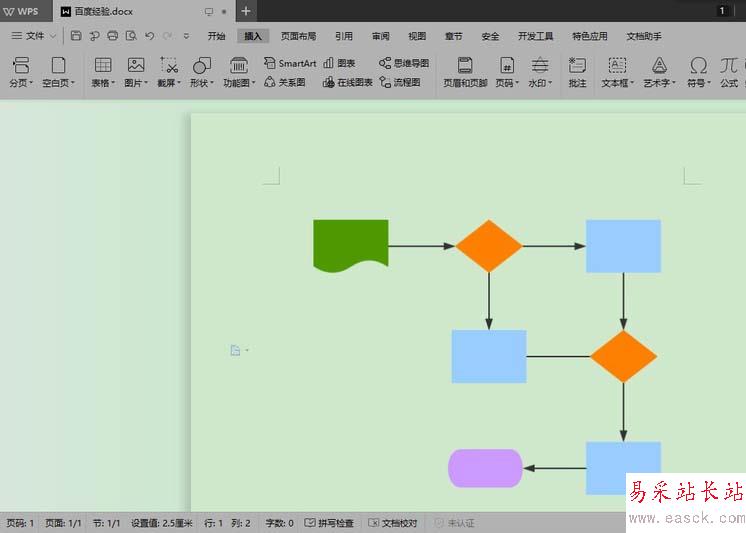Open the 视图 View tab
This screenshot has height=533, width=746.
coord(417,36)
